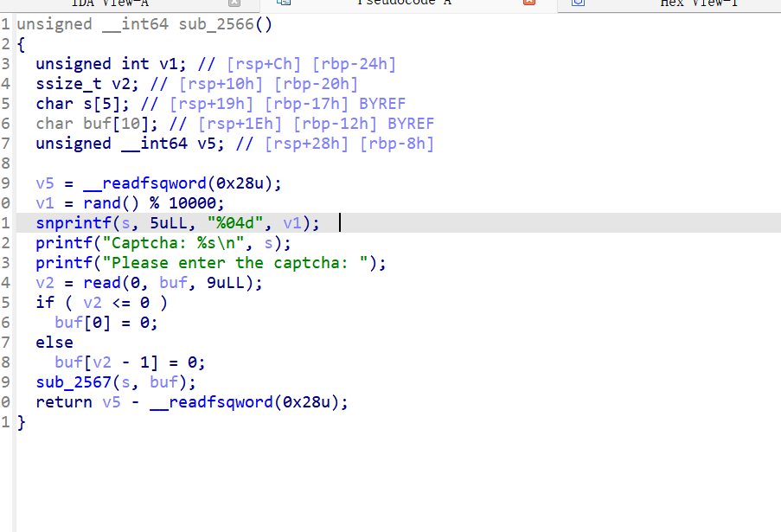781x532 pixels.
Task: Switch to the IDA View-A tab
Action: [110, 3]
